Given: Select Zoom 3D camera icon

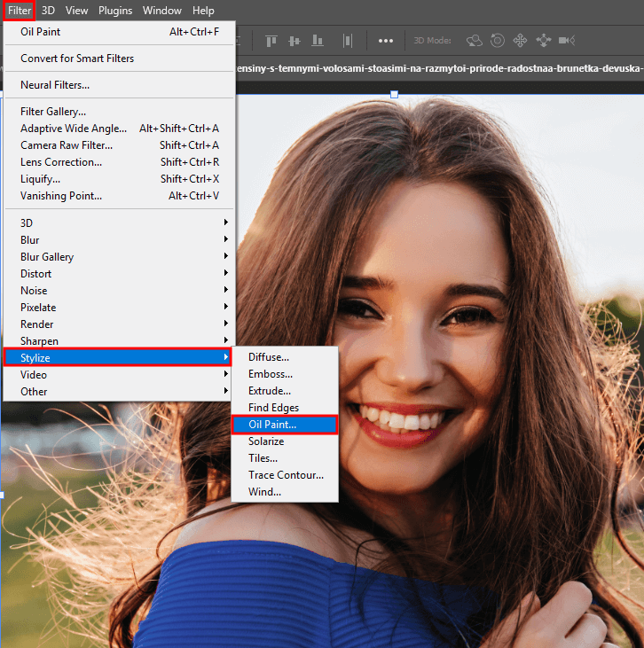Looking at the screenshot, I should tap(567, 41).
